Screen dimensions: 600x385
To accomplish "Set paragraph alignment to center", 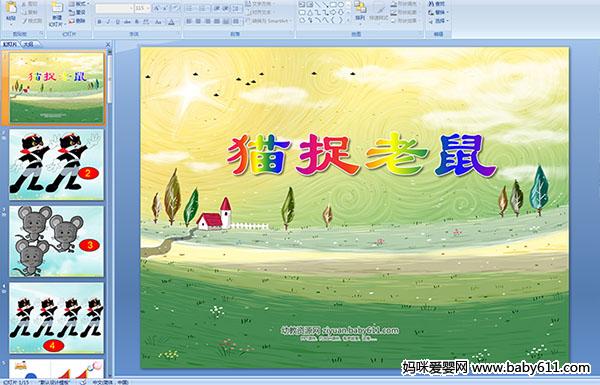I will point(198,21).
